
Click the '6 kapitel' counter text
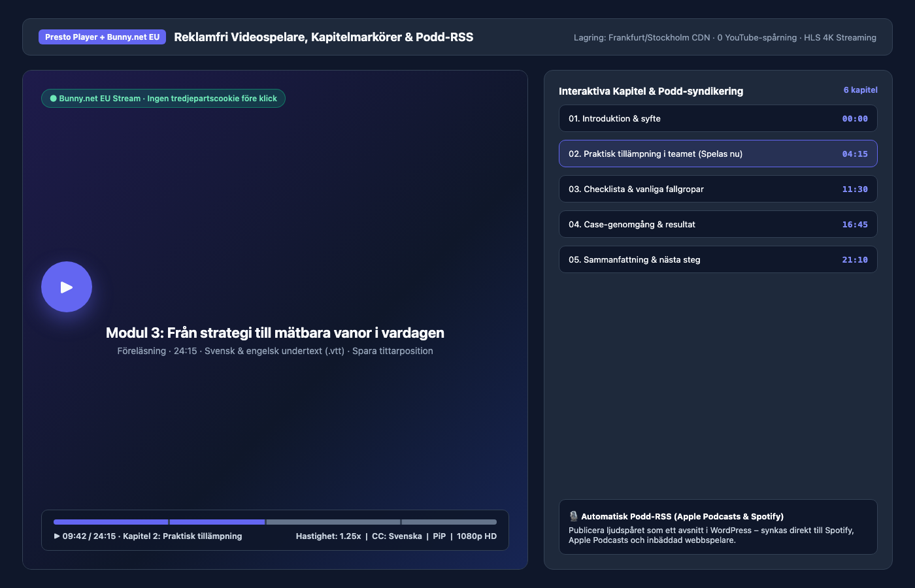point(860,90)
